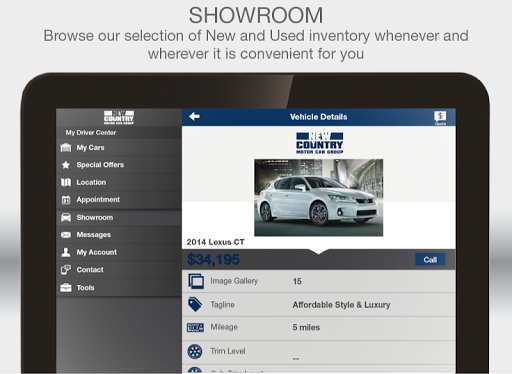Select the Trim Level wheel icon
The height and width of the screenshot is (374, 512).
click(x=195, y=351)
